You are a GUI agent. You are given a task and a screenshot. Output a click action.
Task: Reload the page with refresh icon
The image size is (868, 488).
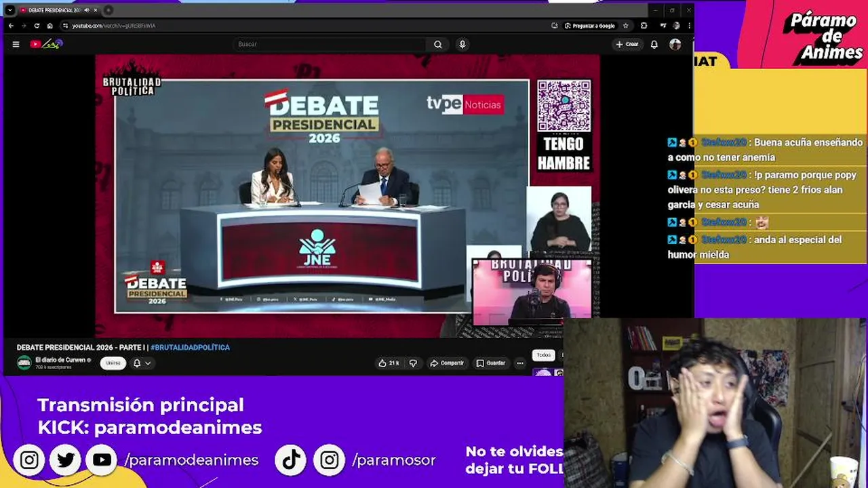(37, 26)
